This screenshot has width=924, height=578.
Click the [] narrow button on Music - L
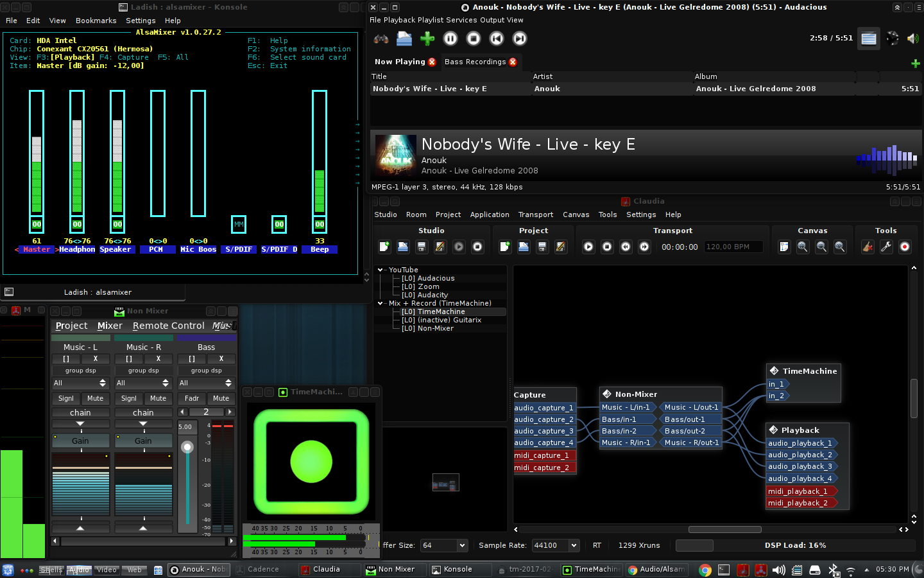[66, 359]
